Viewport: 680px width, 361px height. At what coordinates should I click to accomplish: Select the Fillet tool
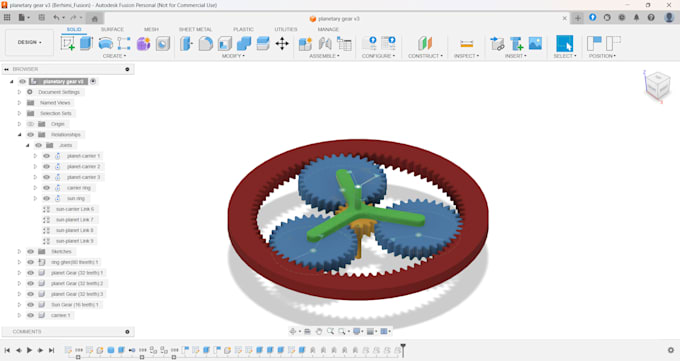coord(206,43)
